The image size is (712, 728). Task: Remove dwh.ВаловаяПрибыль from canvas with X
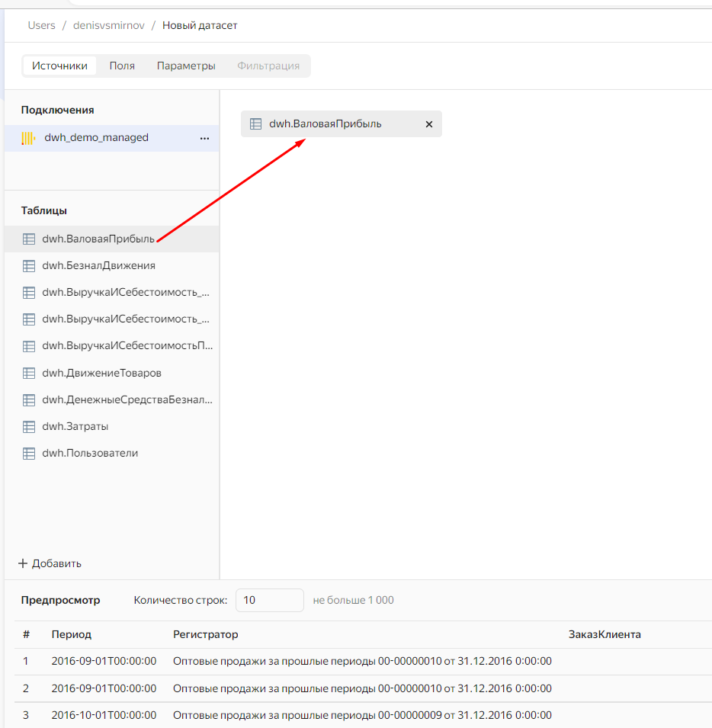point(428,124)
